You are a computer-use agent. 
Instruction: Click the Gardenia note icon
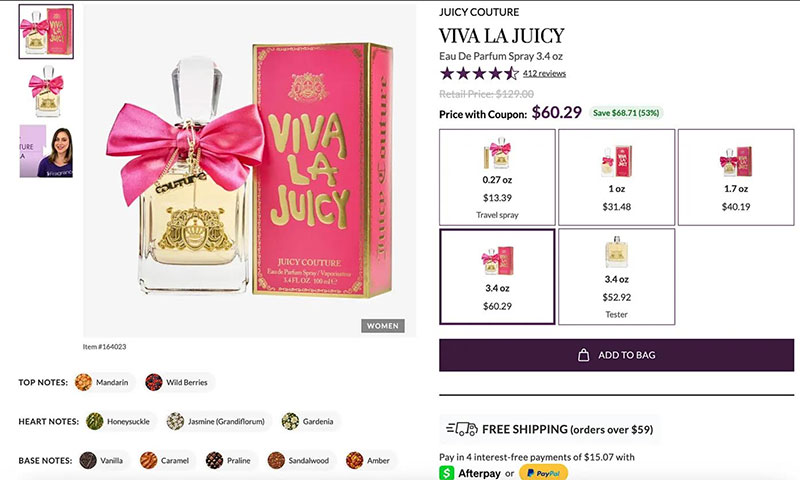[x=290, y=421]
